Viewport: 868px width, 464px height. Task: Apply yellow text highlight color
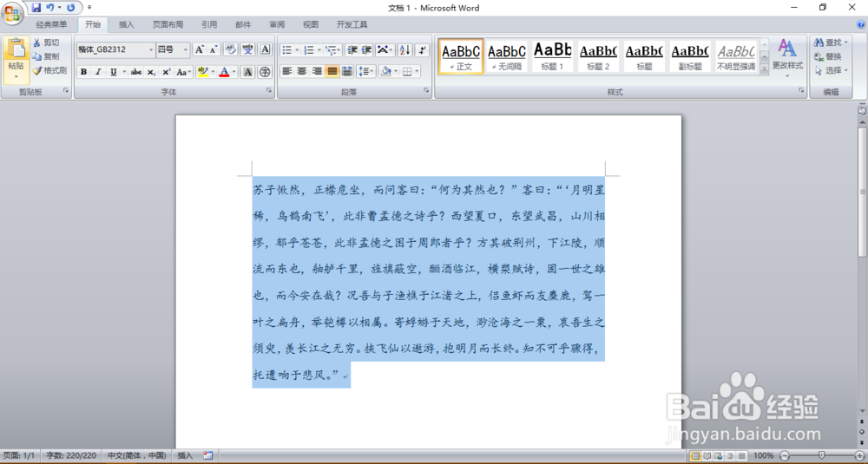[x=202, y=72]
